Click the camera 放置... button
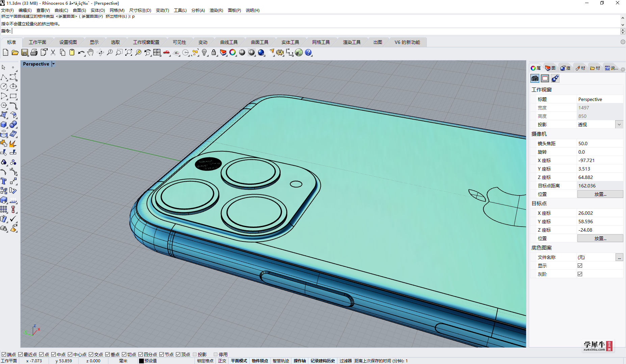Image resolution: width=626 pixels, height=364 pixels. click(x=600, y=194)
